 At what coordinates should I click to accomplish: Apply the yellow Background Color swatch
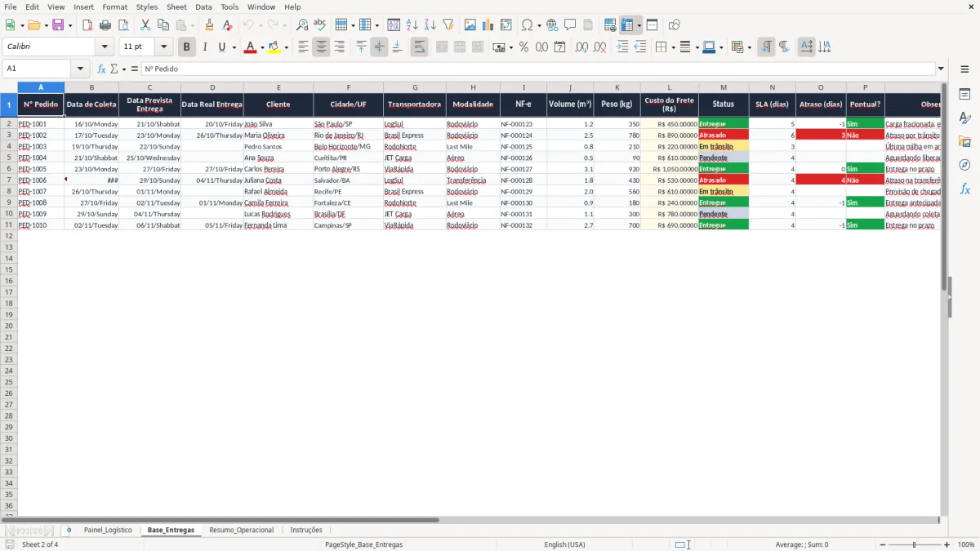(x=274, y=47)
